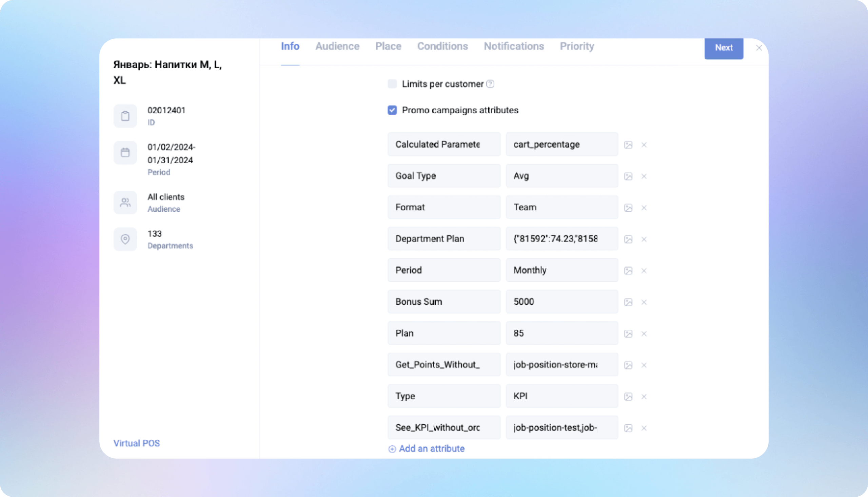Open the Virtual POS link

[x=136, y=443]
